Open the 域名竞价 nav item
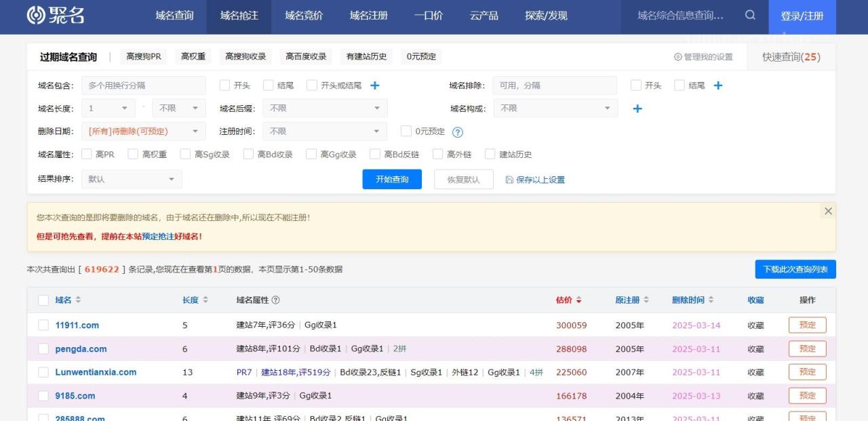The width and height of the screenshot is (868, 421). click(304, 16)
